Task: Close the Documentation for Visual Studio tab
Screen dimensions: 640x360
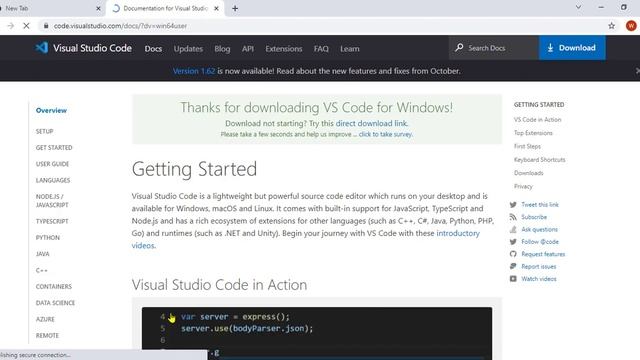Action: [216, 8]
